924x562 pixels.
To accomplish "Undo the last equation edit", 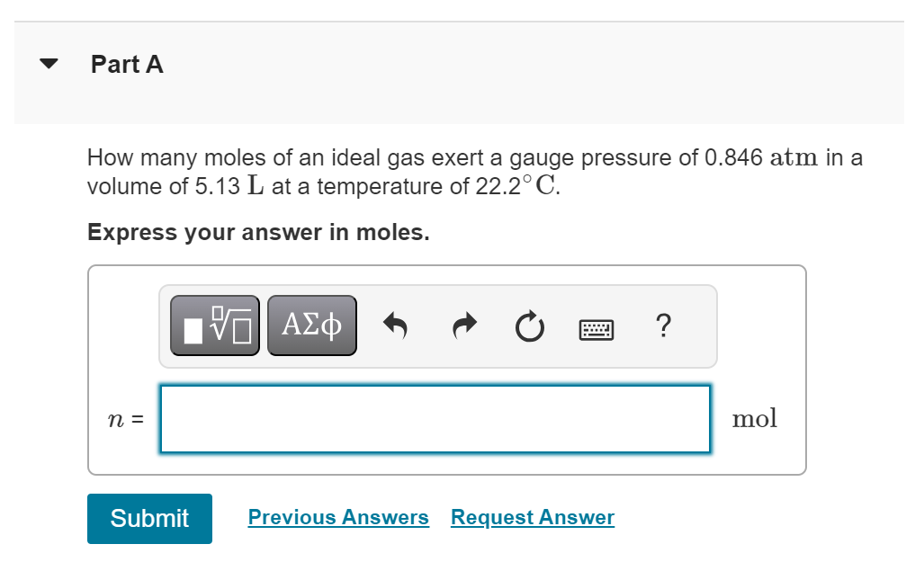I will tap(397, 326).
